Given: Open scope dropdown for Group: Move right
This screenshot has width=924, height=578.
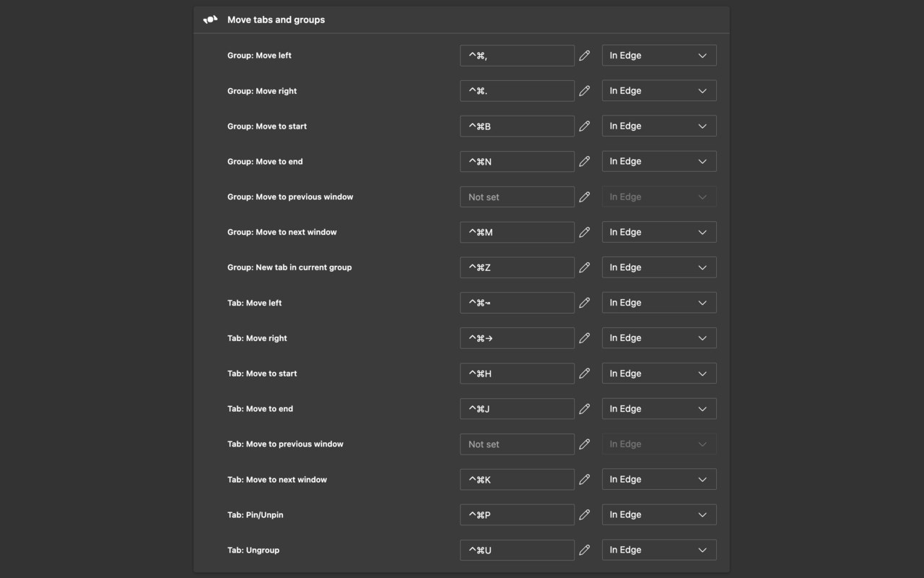Looking at the screenshot, I should pos(658,91).
